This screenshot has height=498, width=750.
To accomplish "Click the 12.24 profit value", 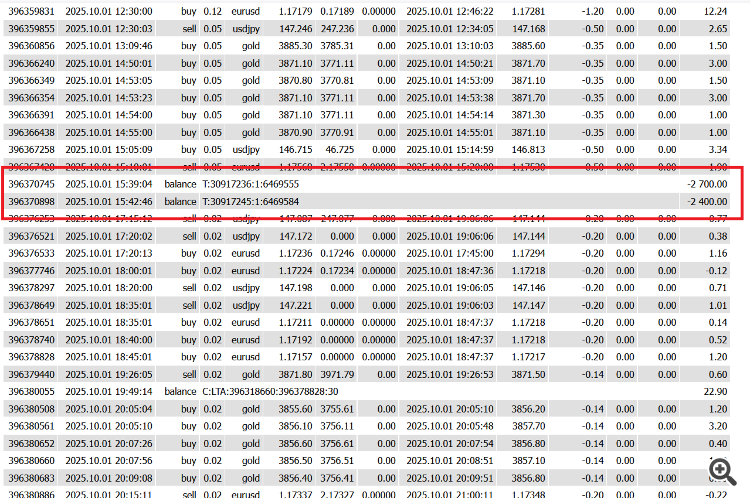I will [x=716, y=11].
